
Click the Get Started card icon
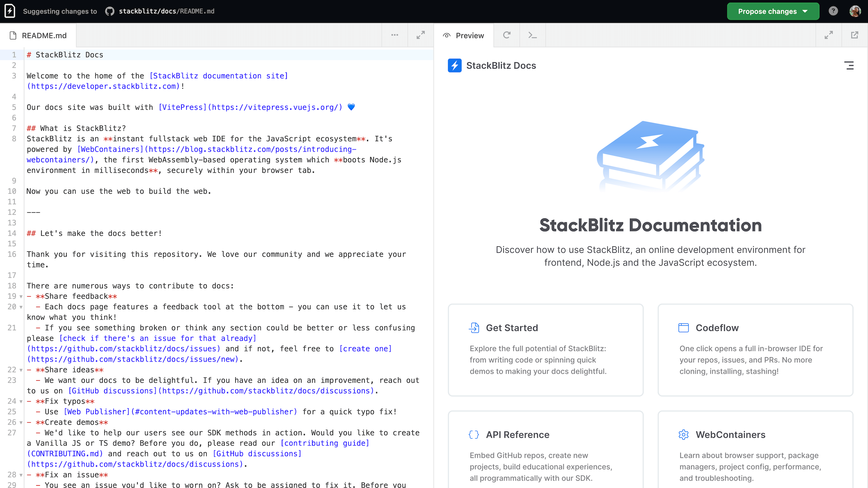(474, 328)
